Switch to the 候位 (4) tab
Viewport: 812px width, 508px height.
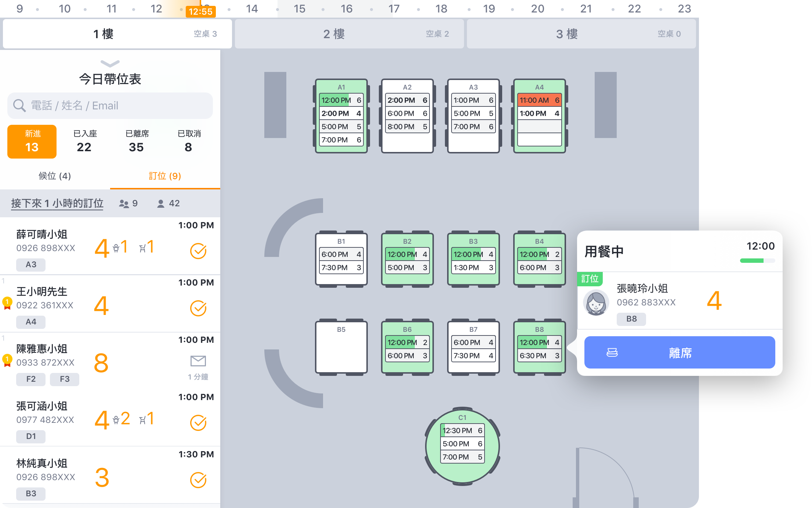(x=54, y=176)
